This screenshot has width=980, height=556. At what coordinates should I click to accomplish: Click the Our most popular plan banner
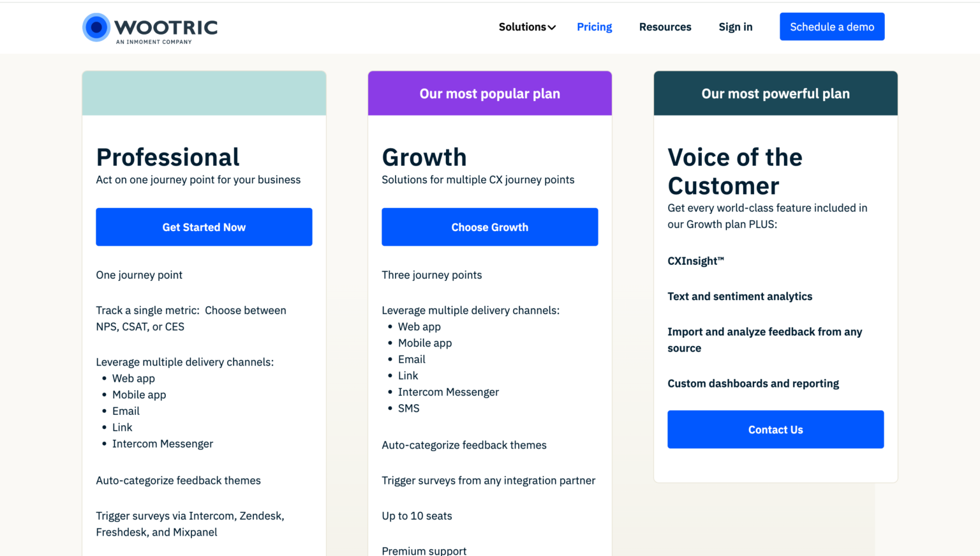click(489, 93)
